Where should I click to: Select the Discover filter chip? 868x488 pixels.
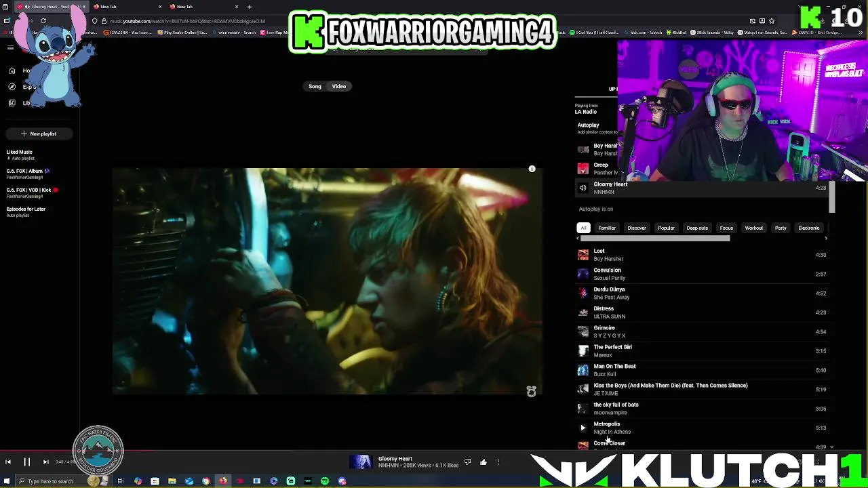pos(637,228)
